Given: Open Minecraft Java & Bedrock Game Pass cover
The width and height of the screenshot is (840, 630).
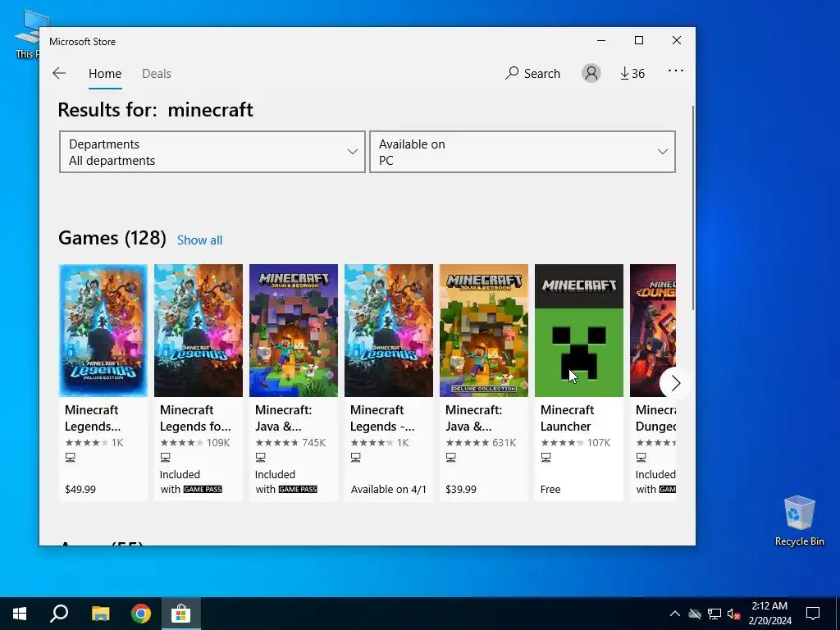Looking at the screenshot, I should tap(294, 331).
